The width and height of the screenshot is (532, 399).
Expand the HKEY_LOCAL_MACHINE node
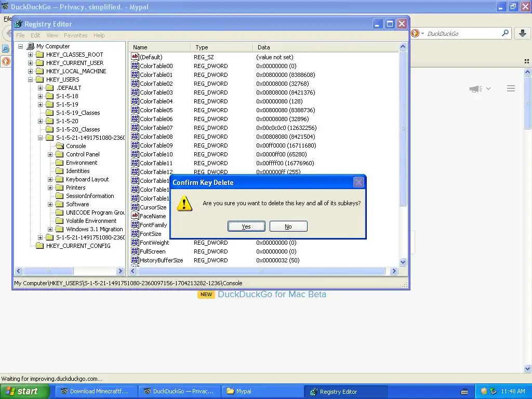(x=30, y=71)
